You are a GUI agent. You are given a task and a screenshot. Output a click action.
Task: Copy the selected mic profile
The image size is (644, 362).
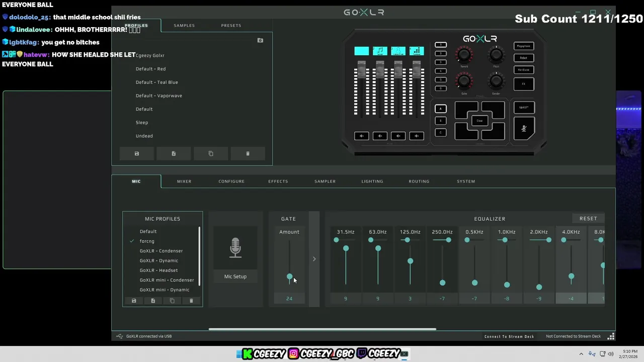pyautogui.click(x=172, y=301)
